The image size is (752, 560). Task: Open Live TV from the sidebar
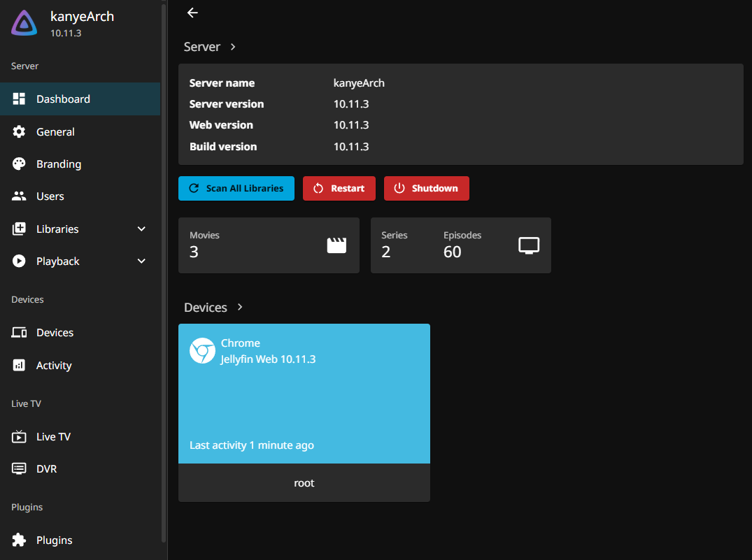pyautogui.click(x=19, y=436)
